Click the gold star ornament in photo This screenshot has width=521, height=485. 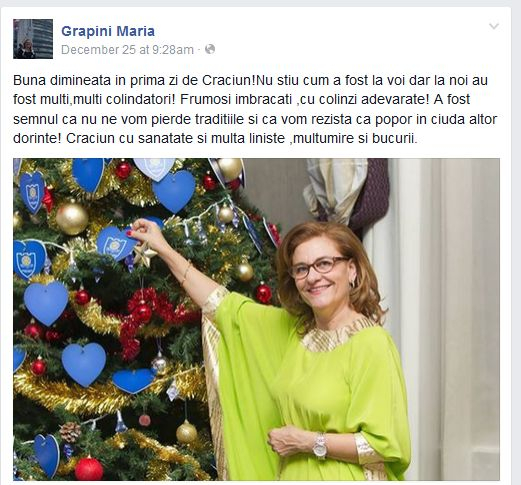[145, 255]
